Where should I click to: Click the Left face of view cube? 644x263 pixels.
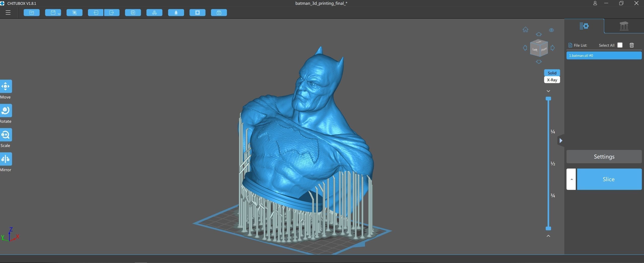[x=535, y=50]
